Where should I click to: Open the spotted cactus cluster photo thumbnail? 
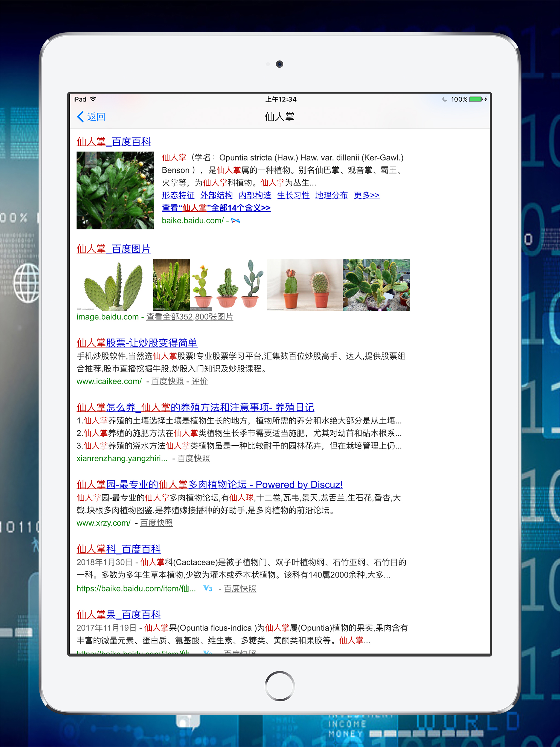point(376,285)
